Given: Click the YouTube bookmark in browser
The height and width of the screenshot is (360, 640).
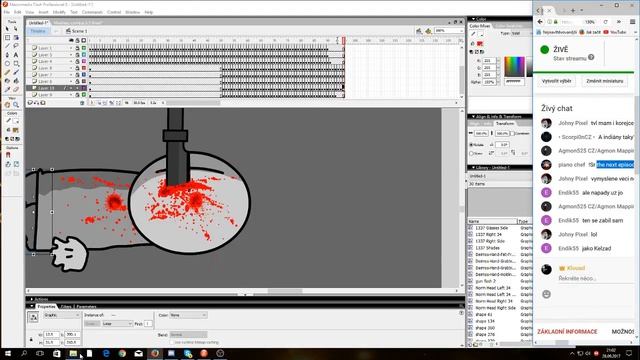Looking at the screenshot, I should coord(615,32).
